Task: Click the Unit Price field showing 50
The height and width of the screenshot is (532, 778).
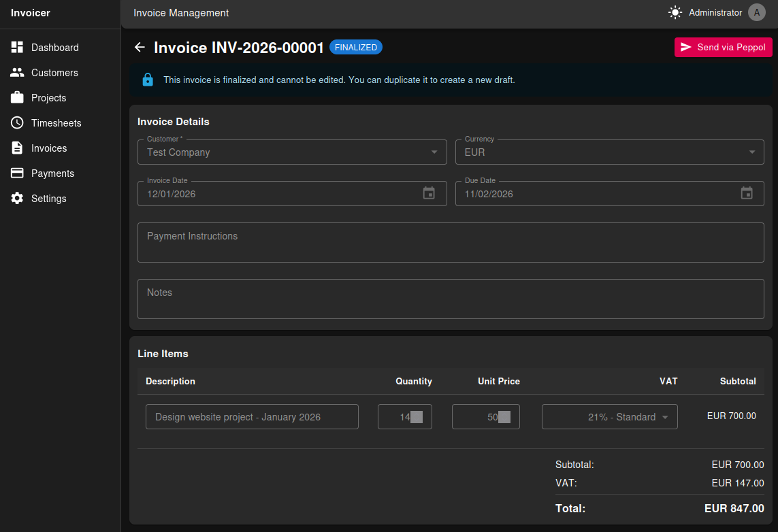Action: [x=486, y=416]
